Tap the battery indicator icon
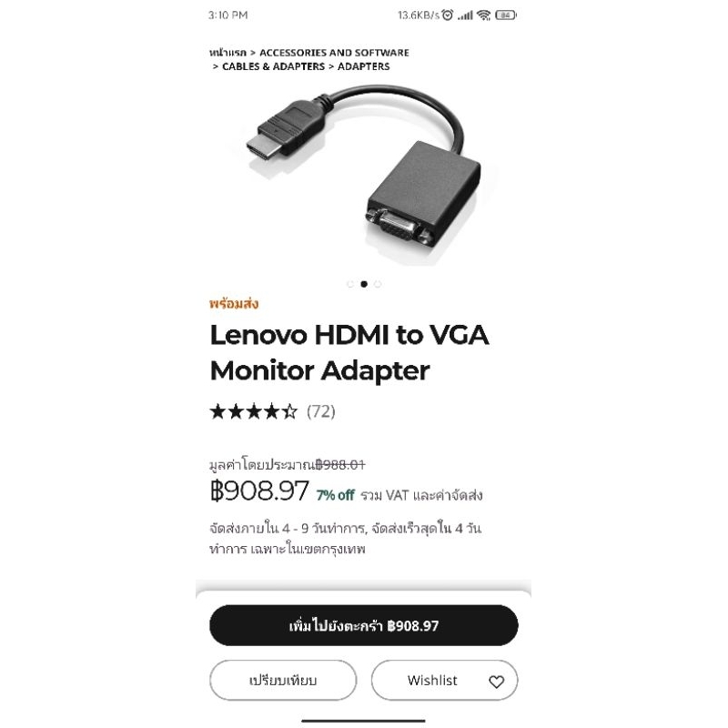728x728 pixels. 506,15
